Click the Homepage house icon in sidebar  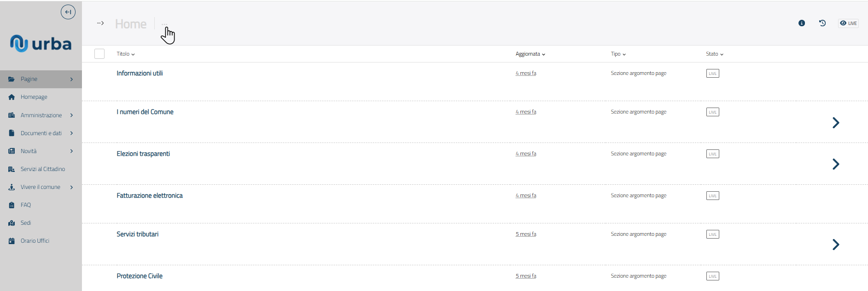click(x=12, y=97)
